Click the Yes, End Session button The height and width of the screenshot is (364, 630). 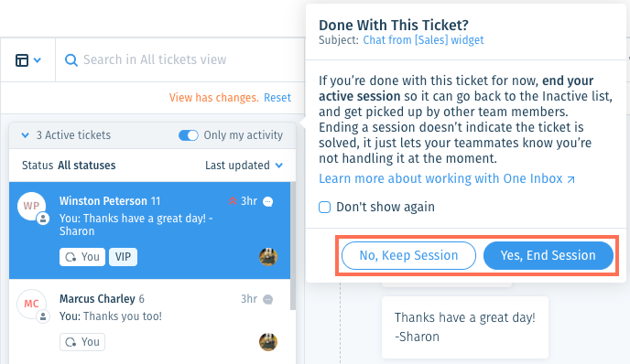pyautogui.click(x=548, y=255)
